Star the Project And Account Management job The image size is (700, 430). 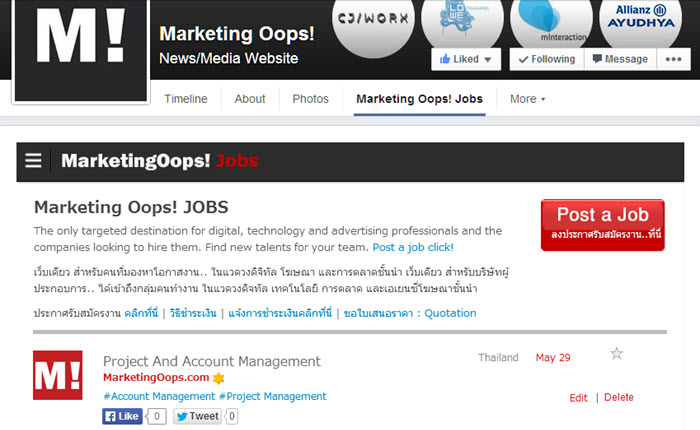[617, 353]
